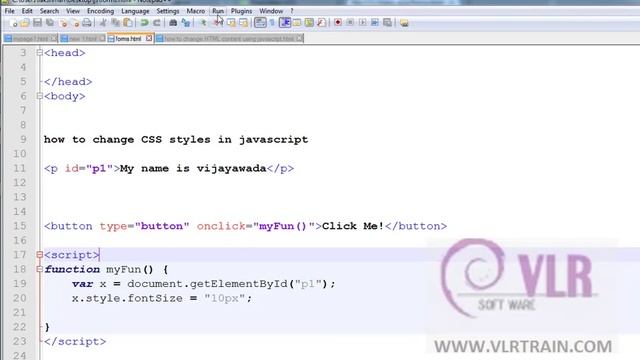Click the closing </script> tag on line 23
The image size is (640, 360).
click(75, 341)
